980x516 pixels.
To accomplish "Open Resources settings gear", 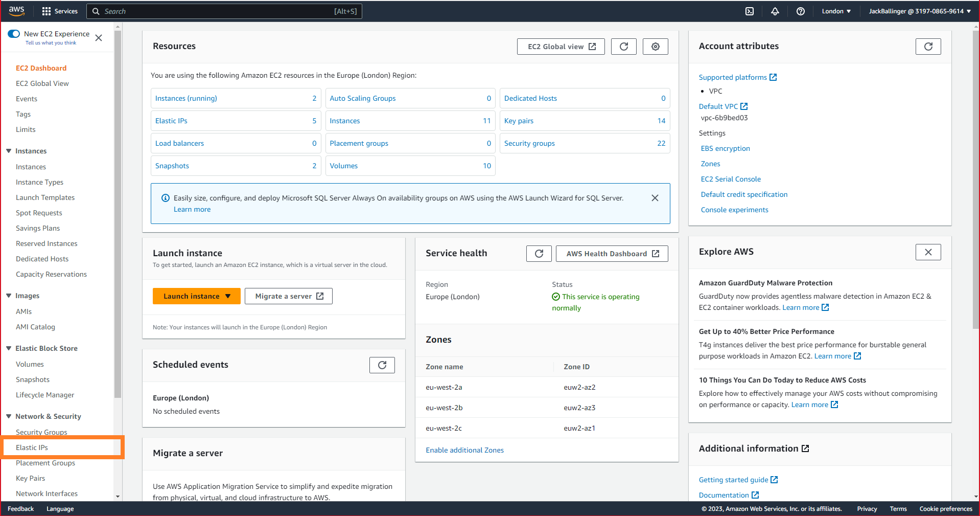I will 656,47.
